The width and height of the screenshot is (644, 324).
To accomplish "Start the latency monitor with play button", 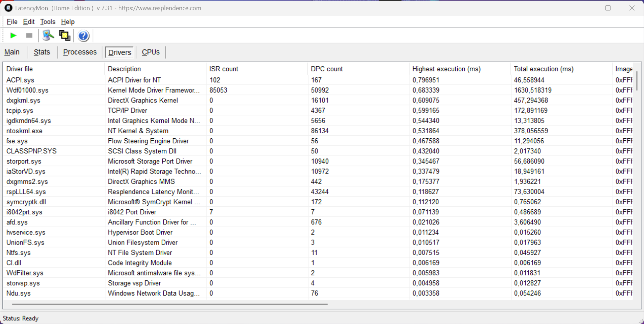I will [x=13, y=36].
